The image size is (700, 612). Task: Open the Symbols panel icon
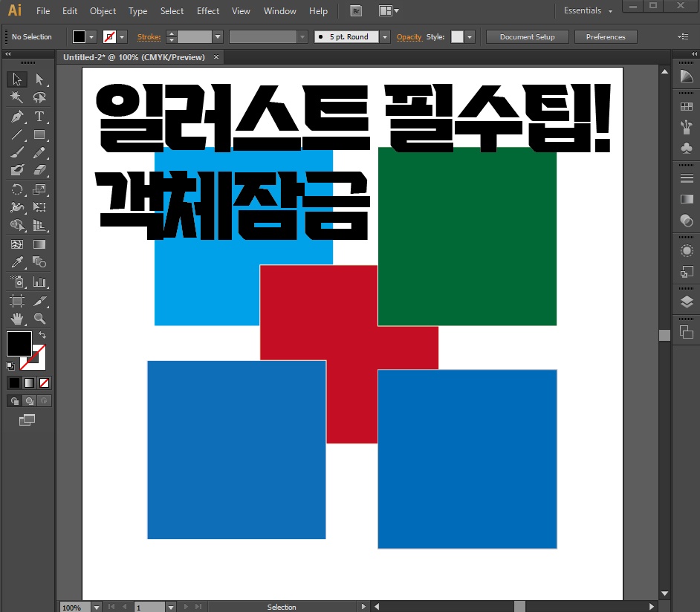[687, 148]
